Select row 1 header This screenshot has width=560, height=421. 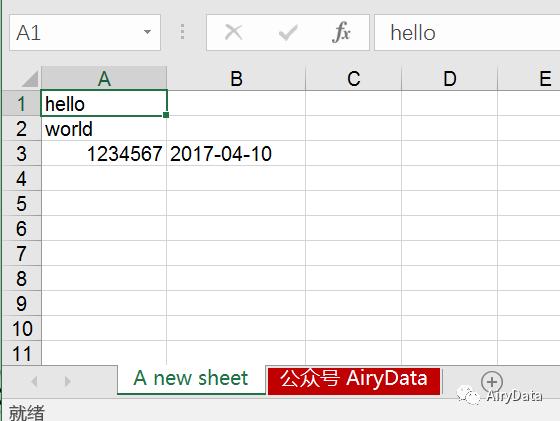point(21,104)
